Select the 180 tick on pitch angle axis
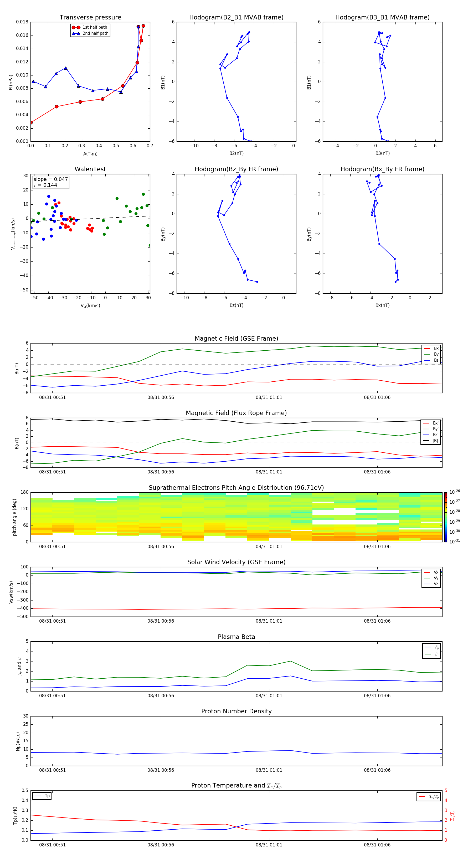 coord(25,492)
